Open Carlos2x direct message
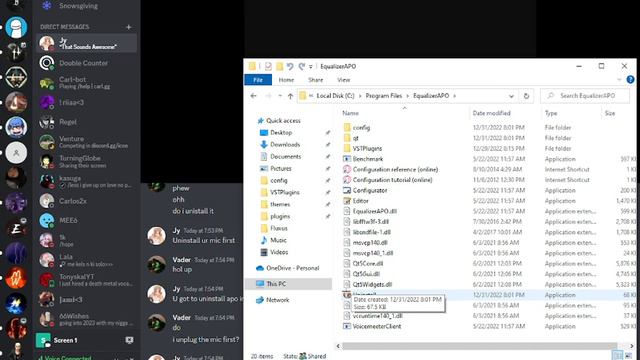The width and height of the screenshot is (640, 360). pos(87,201)
